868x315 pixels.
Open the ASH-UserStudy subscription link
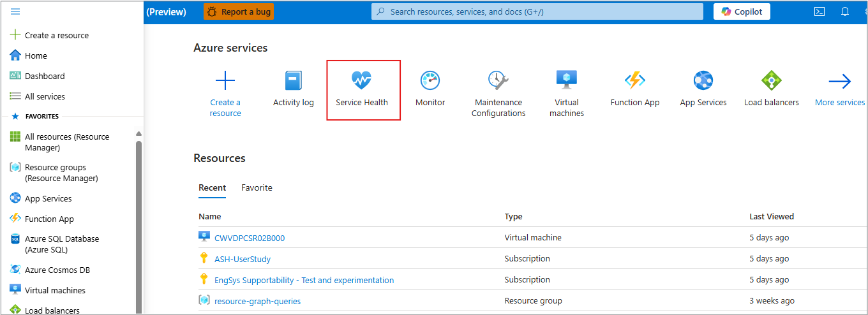click(243, 259)
